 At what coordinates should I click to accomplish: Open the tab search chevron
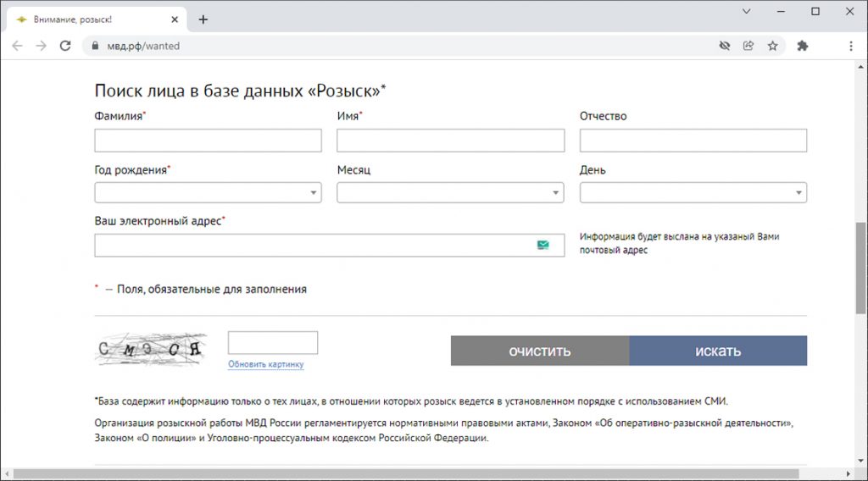(x=746, y=12)
